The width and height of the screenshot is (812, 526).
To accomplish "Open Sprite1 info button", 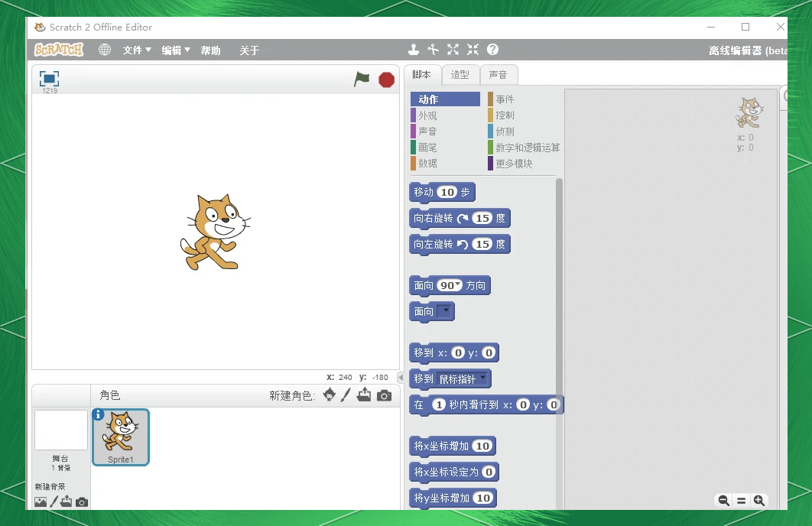I will click(x=98, y=414).
